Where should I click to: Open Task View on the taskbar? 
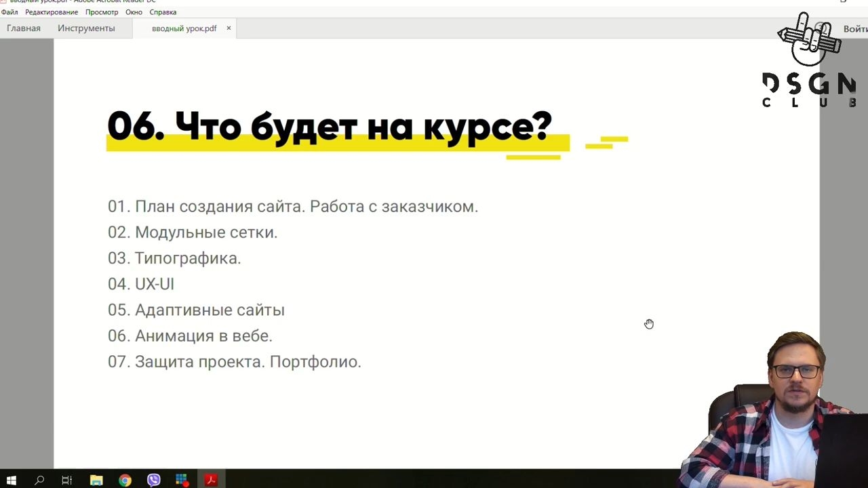[66, 480]
